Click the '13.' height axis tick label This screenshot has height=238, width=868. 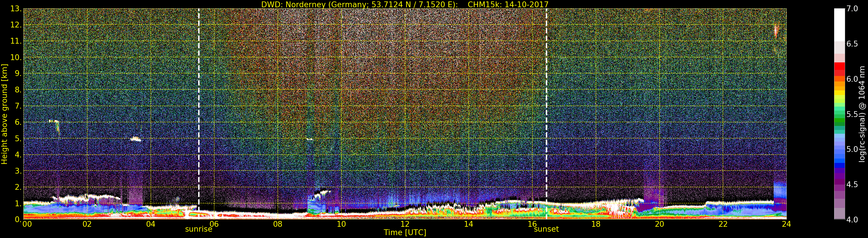coord(16,9)
